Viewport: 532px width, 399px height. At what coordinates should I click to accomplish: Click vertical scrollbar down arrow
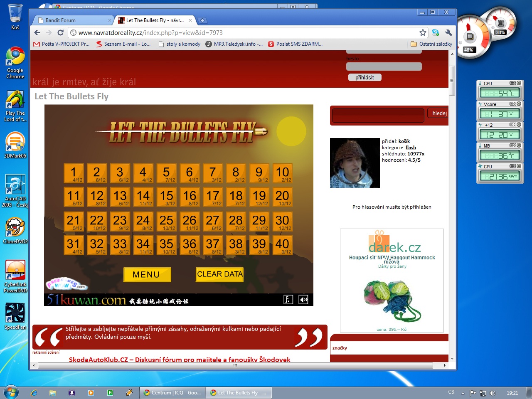coord(452,358)
